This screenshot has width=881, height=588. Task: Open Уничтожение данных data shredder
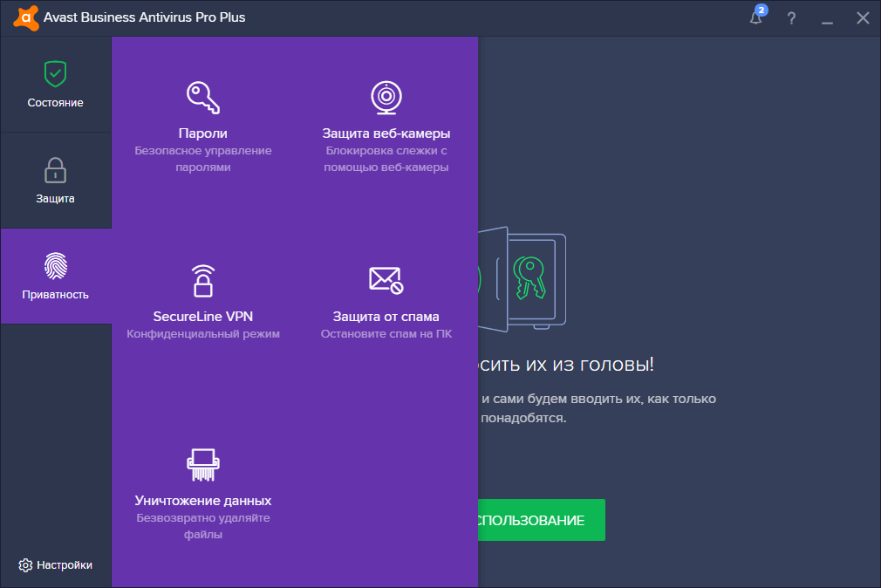click(x=203, y=494)
